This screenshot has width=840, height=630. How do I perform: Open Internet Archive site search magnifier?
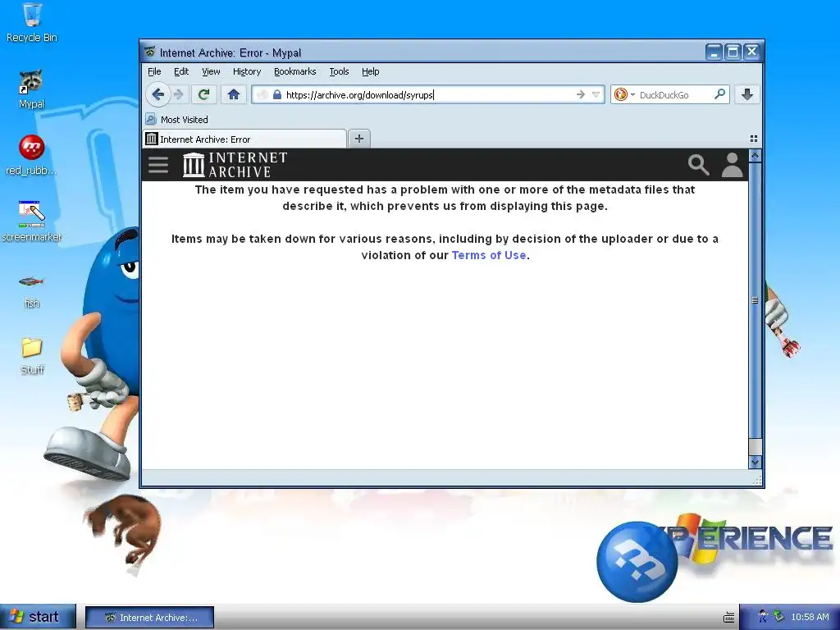pyautogui.click(x=699, y=164)
